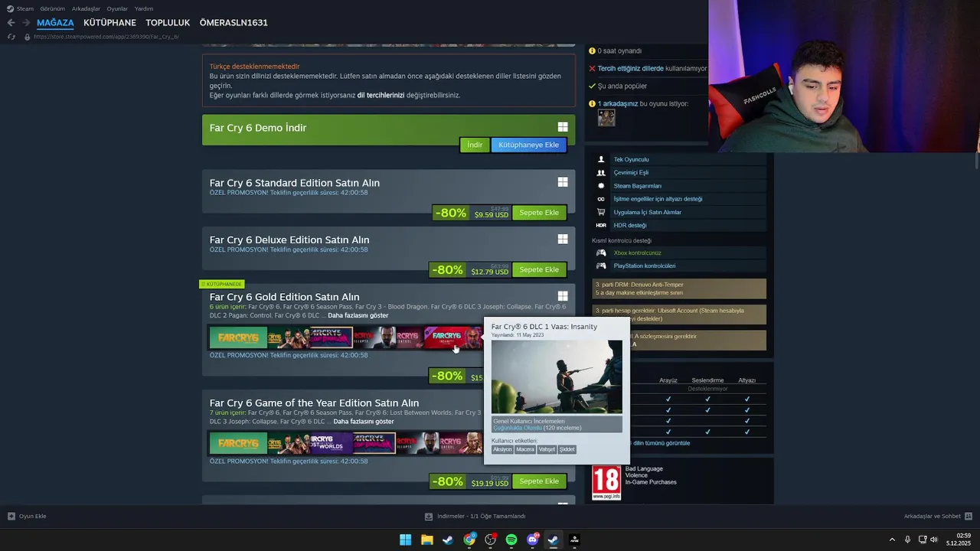Open the Windows Start menu

pyautogui.click(x=405, y=540)
